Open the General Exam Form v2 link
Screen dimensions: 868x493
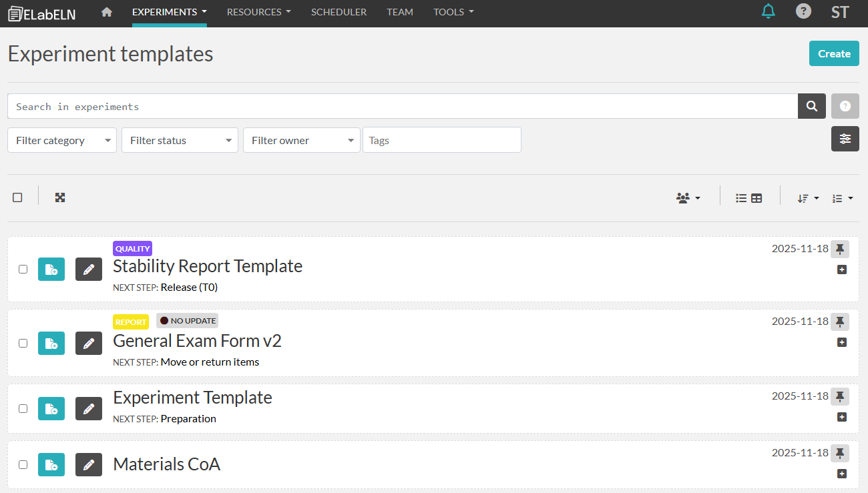coord(197,341)
